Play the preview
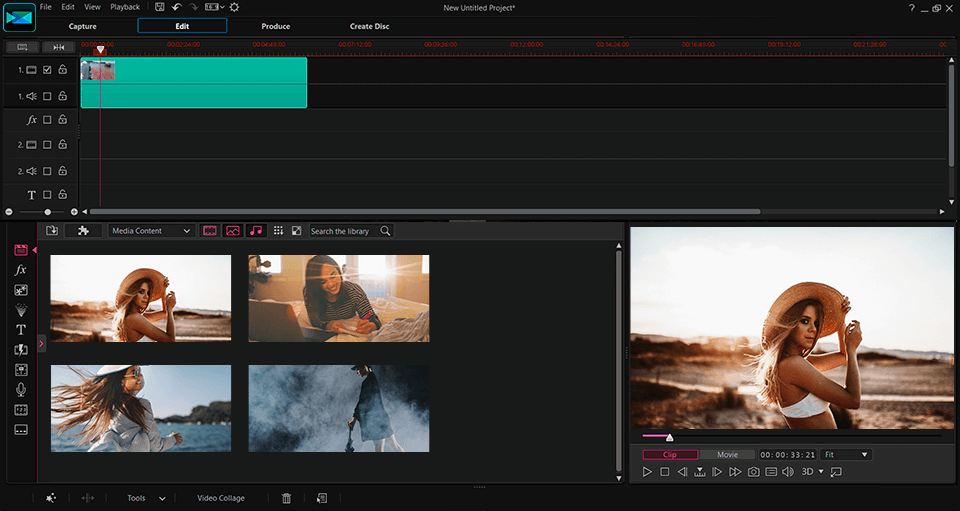This screenshot has width=960, height=511. (x=647, y=472)
